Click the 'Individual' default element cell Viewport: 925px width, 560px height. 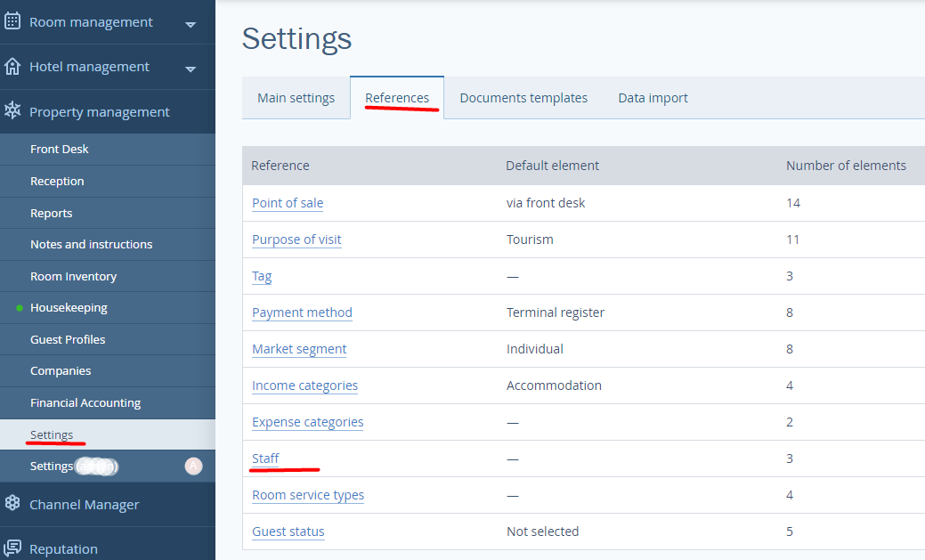534,349
